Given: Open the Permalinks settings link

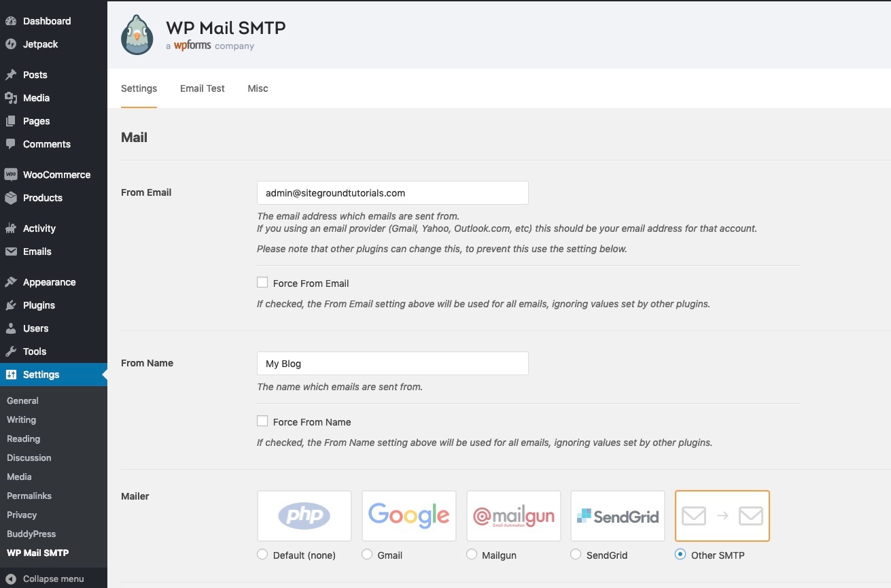Looking at the screenshot, I should click(29, 496).
